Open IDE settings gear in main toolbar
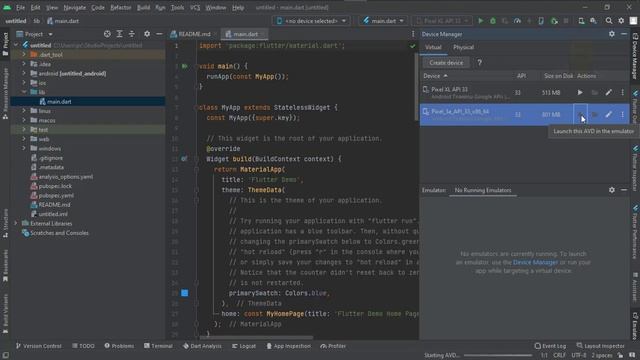Screen dimensions: 640x360 [x=621, y=21]
